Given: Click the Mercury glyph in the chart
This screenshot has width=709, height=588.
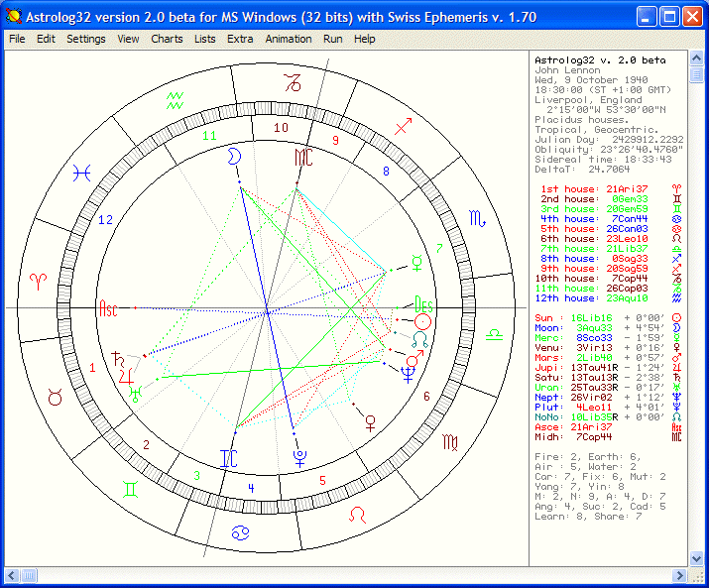Looking at the screenshot, I should (x=416, y=263).
